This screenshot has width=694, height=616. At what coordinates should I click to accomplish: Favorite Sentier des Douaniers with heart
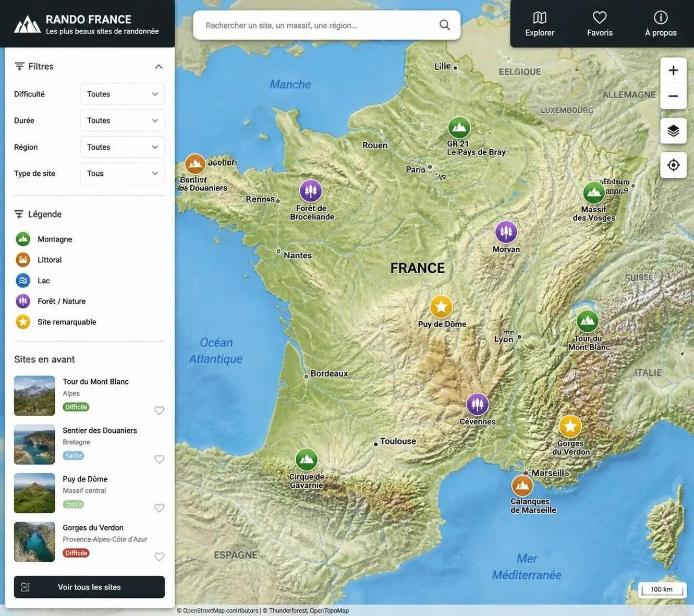pyautogui.click(x=160, y=459)
